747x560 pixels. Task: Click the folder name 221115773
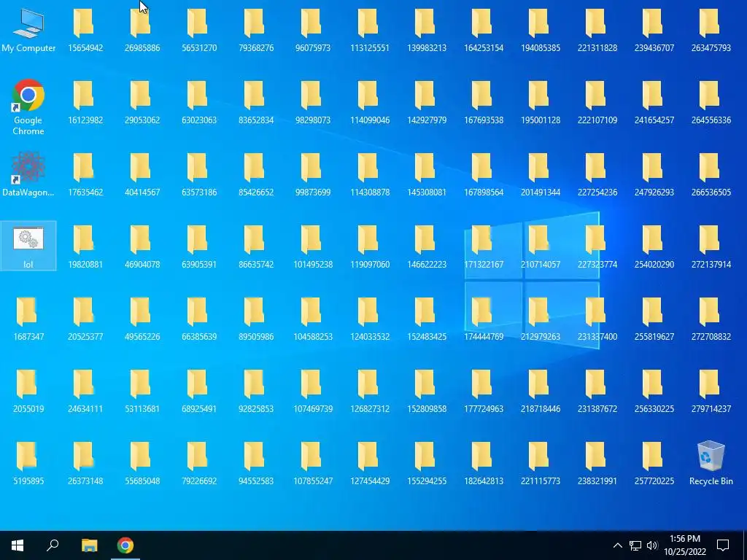(x=541, y=481)
